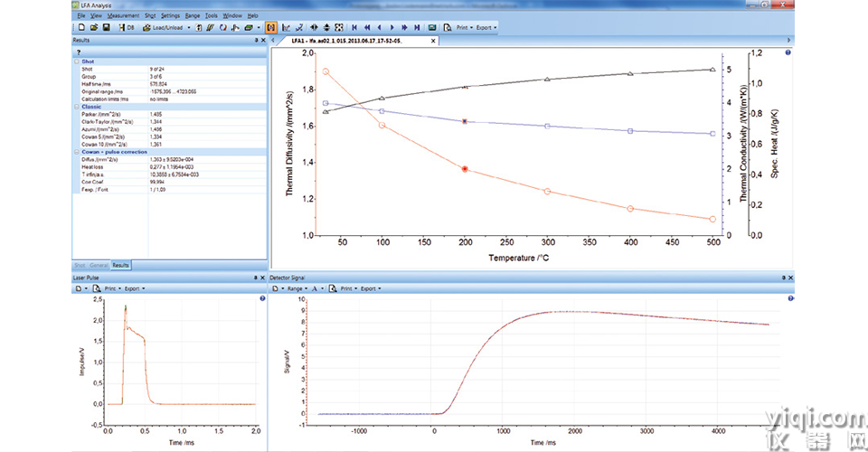Viewport: 868px width, 452px height.
Task: Open the Tools menu
Action: coord(212,15)
